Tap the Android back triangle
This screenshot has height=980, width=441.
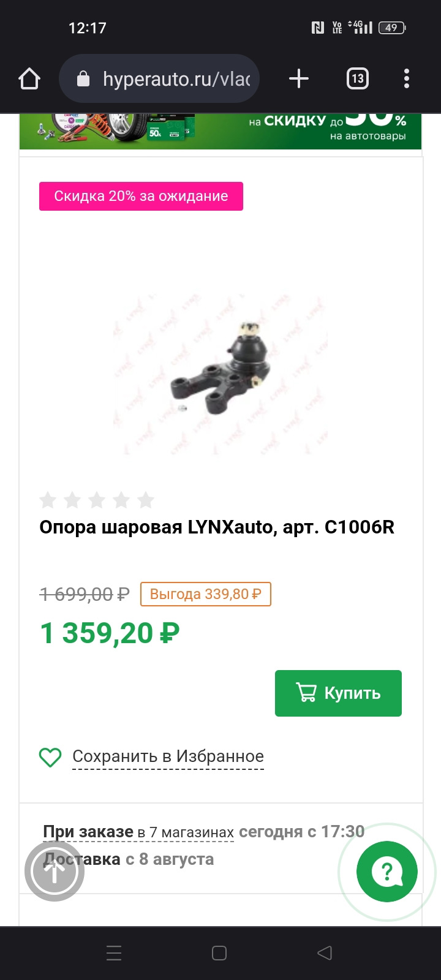pos(325,952)
